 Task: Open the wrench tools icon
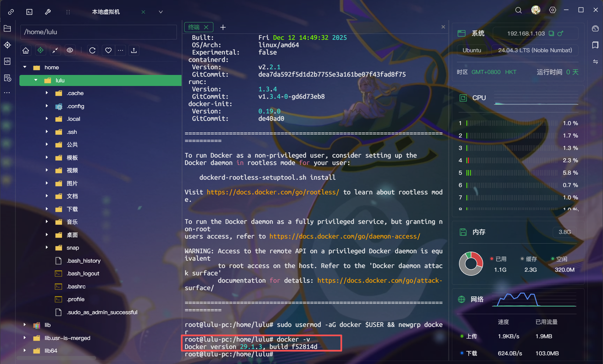pyautogui.click(x=48, y=12)
